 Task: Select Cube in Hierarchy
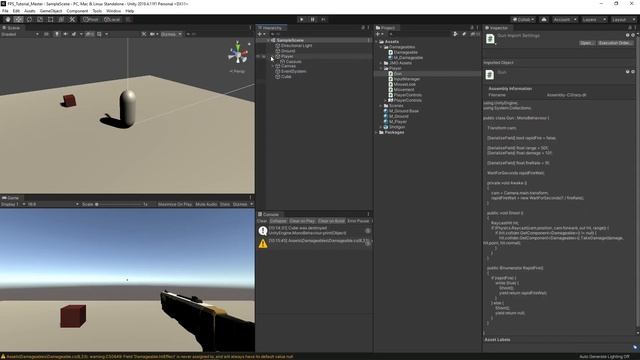click(286, 77)
